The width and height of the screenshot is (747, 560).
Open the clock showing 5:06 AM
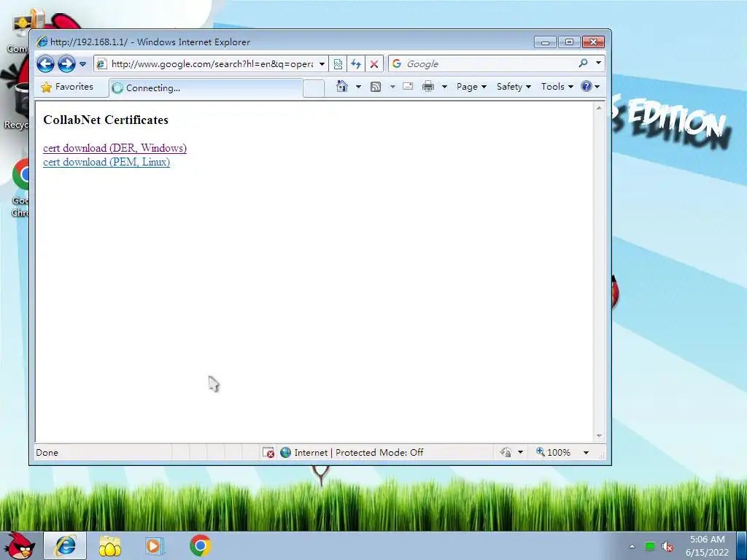(x=708, y=545)
